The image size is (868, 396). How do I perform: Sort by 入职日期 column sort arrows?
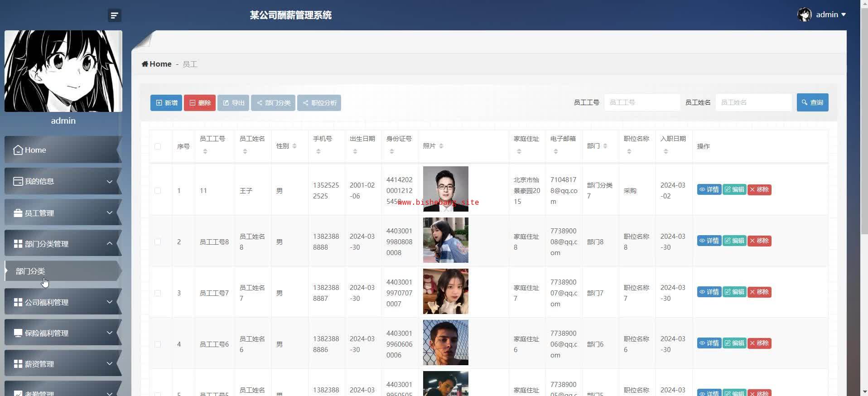[666, 151]
